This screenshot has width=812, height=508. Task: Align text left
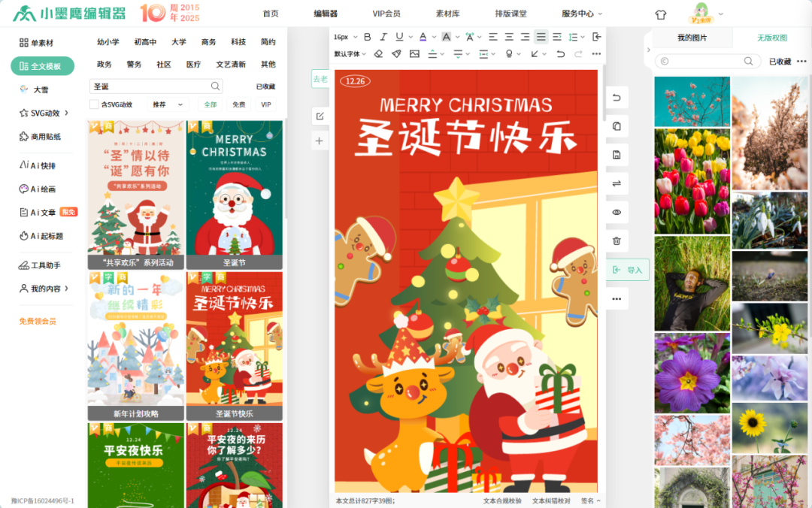pos(493,37)
